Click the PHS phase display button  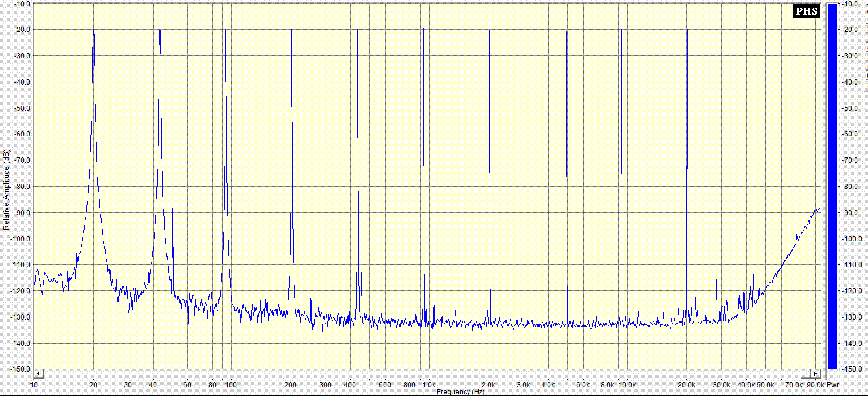tap(807, 11)
